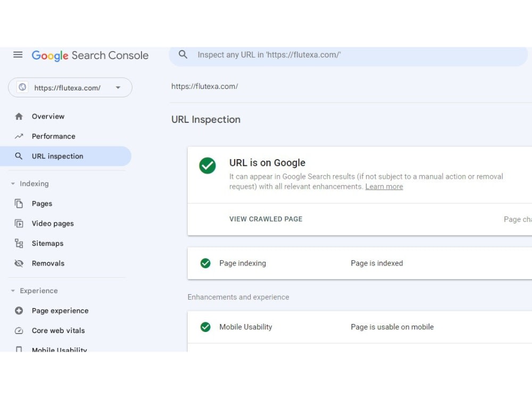
Task: Click the globe icon in the property selector
Action: (22, 87)
